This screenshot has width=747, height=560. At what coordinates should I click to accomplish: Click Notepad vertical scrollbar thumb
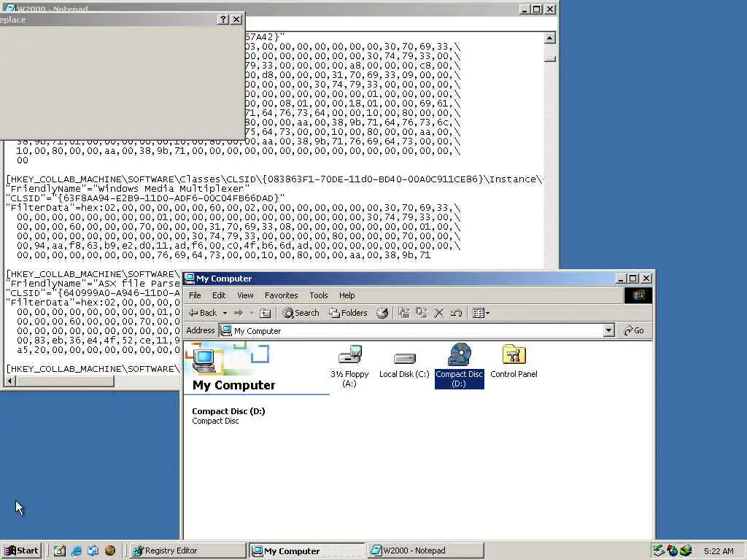[550, 59]
